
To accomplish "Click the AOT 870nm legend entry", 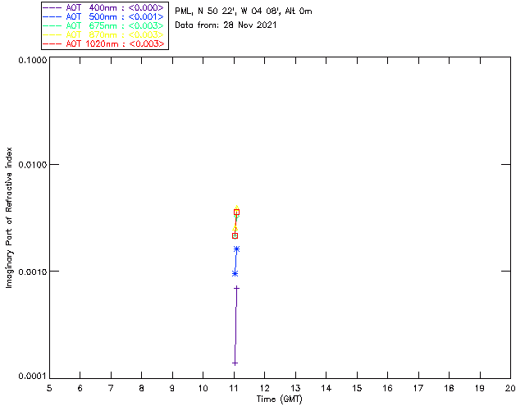I will 103,35.
